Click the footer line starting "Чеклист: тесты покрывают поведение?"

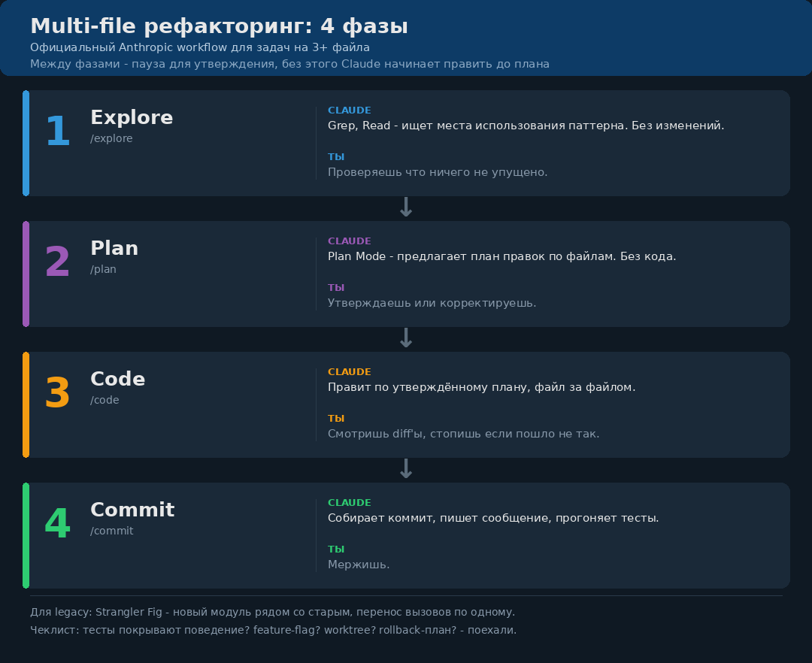pyautogui.click(x=274, y=631)
